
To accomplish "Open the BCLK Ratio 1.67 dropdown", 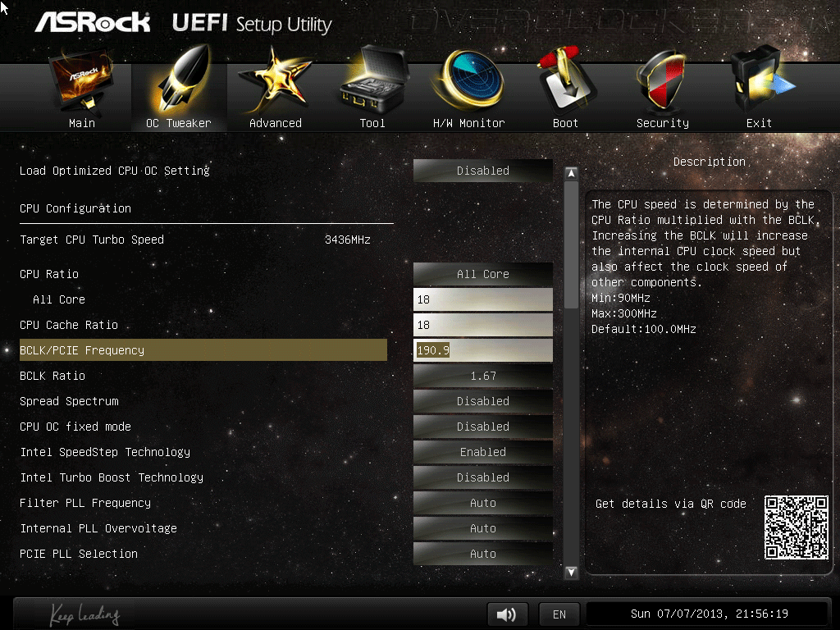I will (482, 376).
